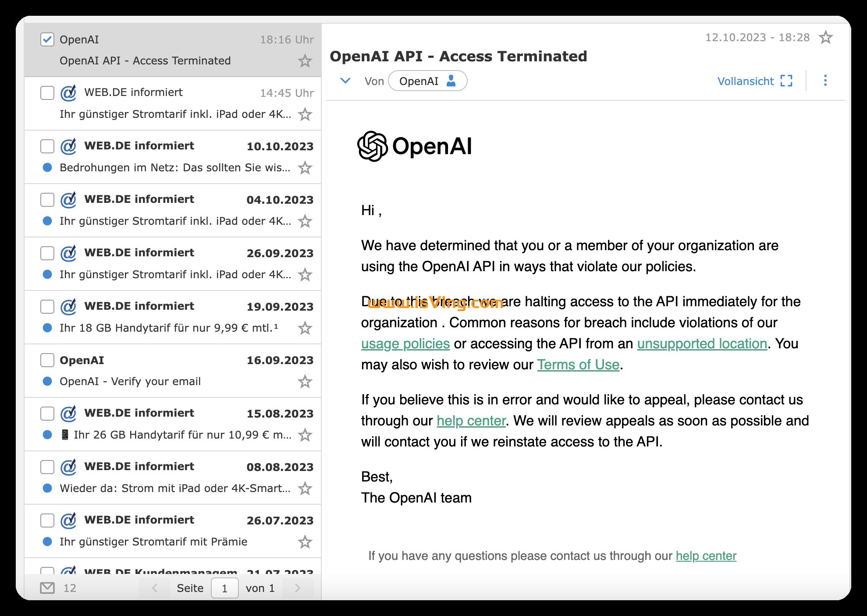Star the OpenAI Verify your email message

coord(304,381)
